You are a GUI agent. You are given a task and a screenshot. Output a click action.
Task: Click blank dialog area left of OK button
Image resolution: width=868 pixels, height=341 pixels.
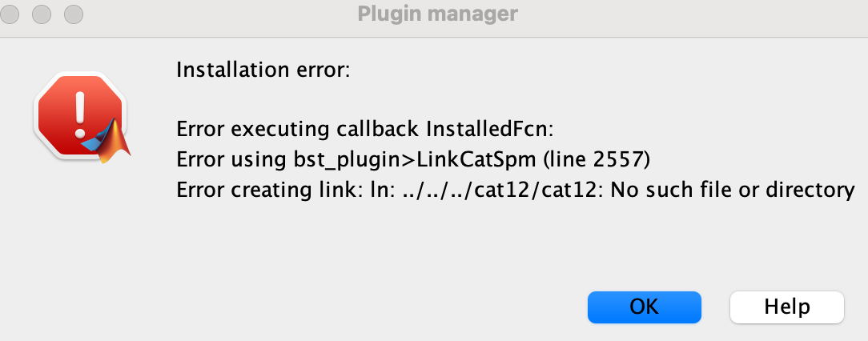pos(332,307)
